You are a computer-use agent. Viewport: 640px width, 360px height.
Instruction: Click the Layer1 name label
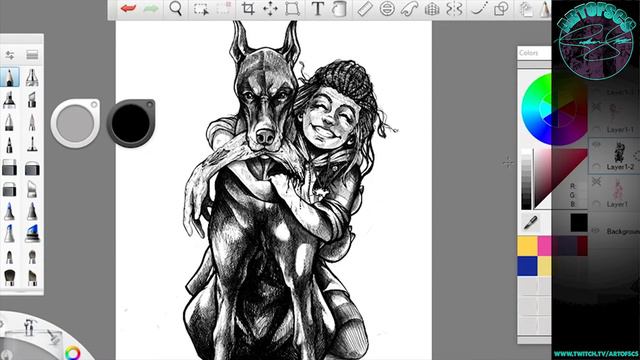coord(617,204)
